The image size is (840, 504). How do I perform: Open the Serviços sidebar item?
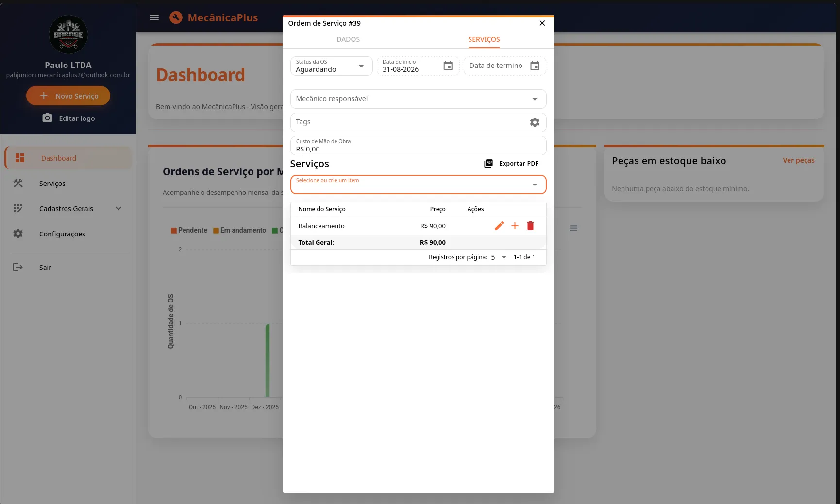pos(68,184)
